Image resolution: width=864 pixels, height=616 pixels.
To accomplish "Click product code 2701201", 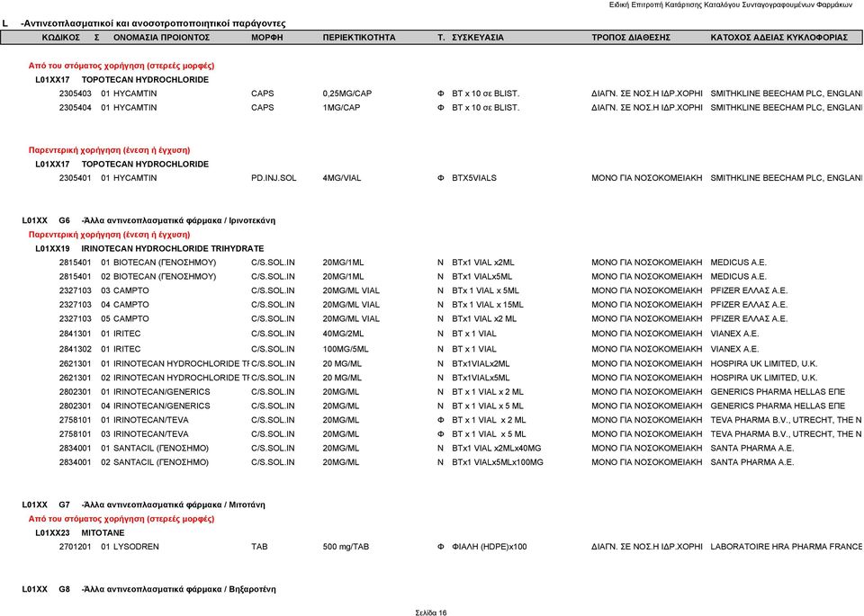I will click(76, 547).
